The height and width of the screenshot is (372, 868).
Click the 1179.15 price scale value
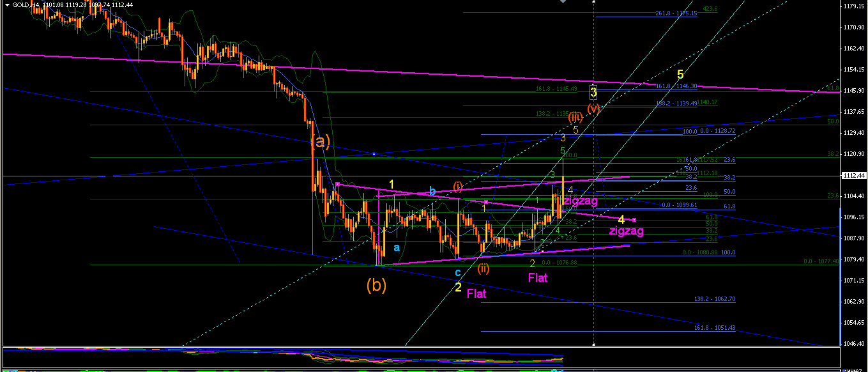point(855,6)
